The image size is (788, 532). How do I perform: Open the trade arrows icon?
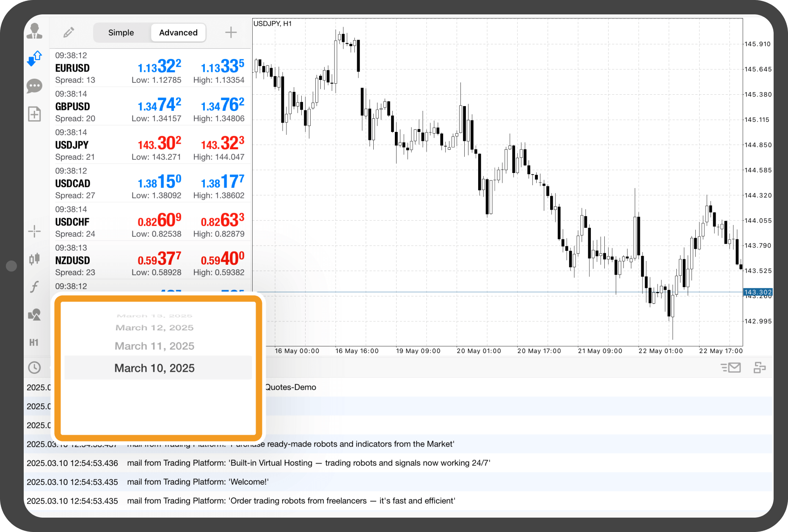pos(34,58)
